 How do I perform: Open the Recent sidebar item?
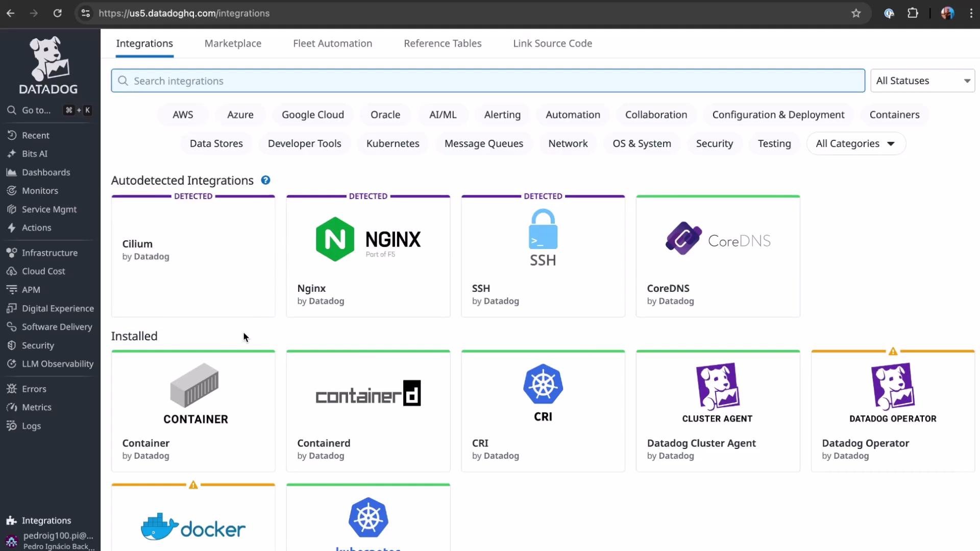pos(35,135)
